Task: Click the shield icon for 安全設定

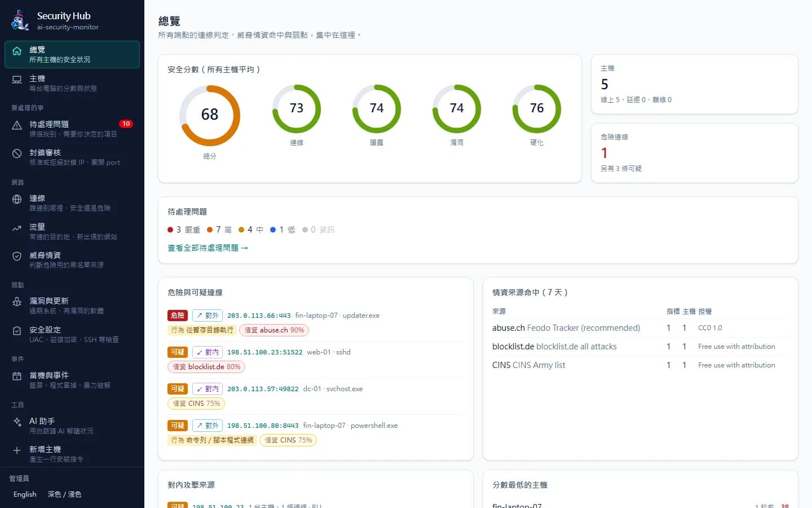Action: tap(17, 331)
